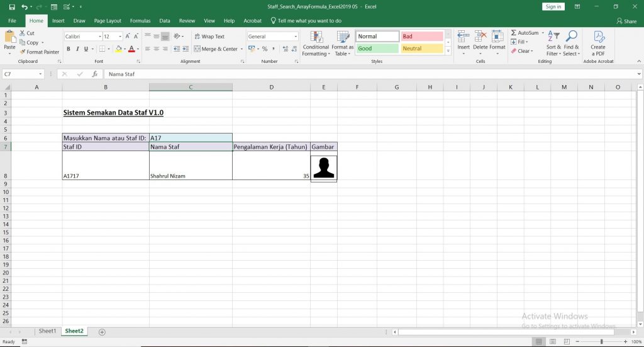The image size is (644, 347).
Task: Apply comma style
Action: click(273, 49)
